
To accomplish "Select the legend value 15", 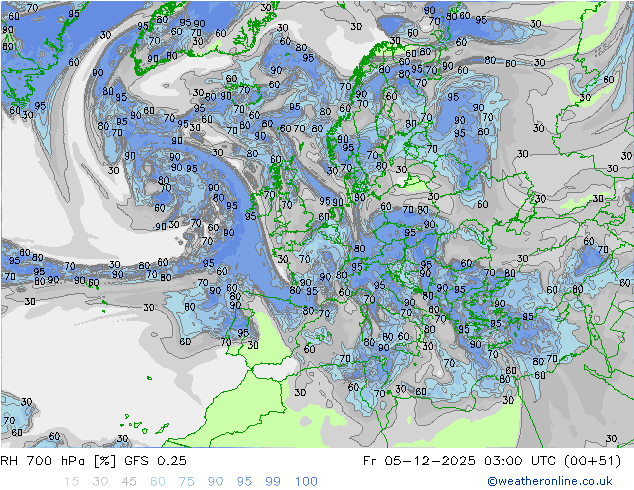I will click(71, 481).
